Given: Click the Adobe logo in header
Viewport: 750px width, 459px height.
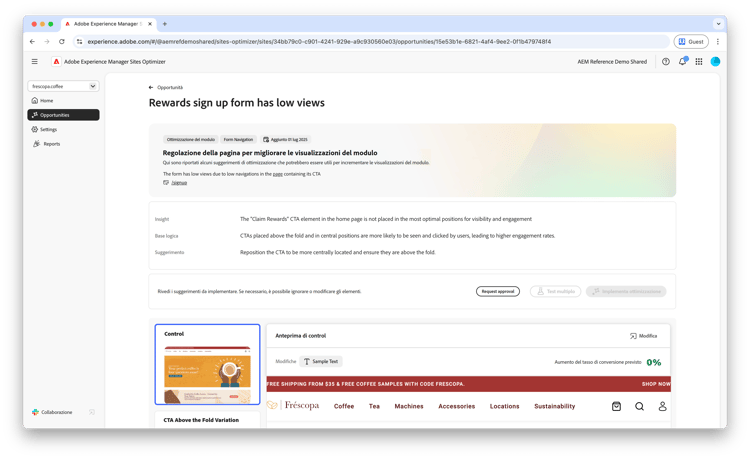Looking at the screenshot, I should click(x=56, y=62).
